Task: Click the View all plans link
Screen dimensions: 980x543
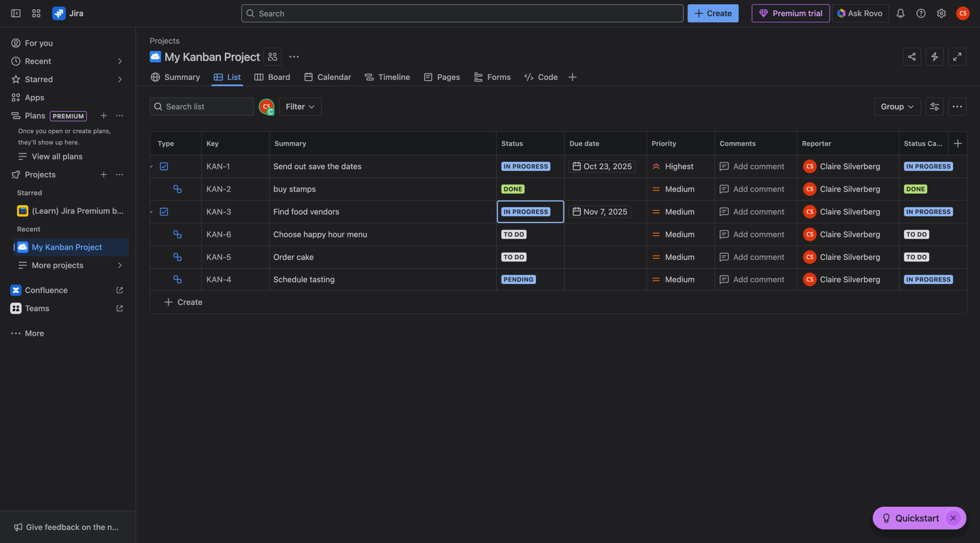Action: pyautogui.click(x=57, y=156)
